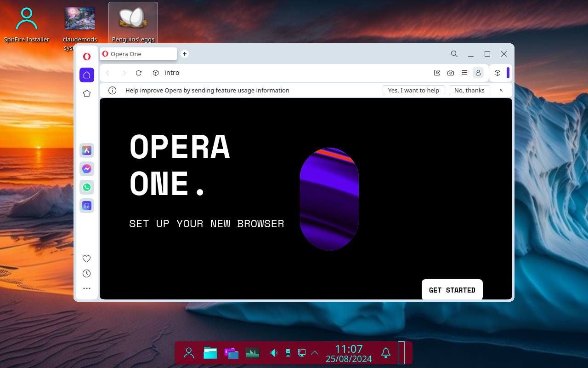Screen dimensions: 588x368
Task: Open Bookmarks star in sidebar
Action: point(87,93)
